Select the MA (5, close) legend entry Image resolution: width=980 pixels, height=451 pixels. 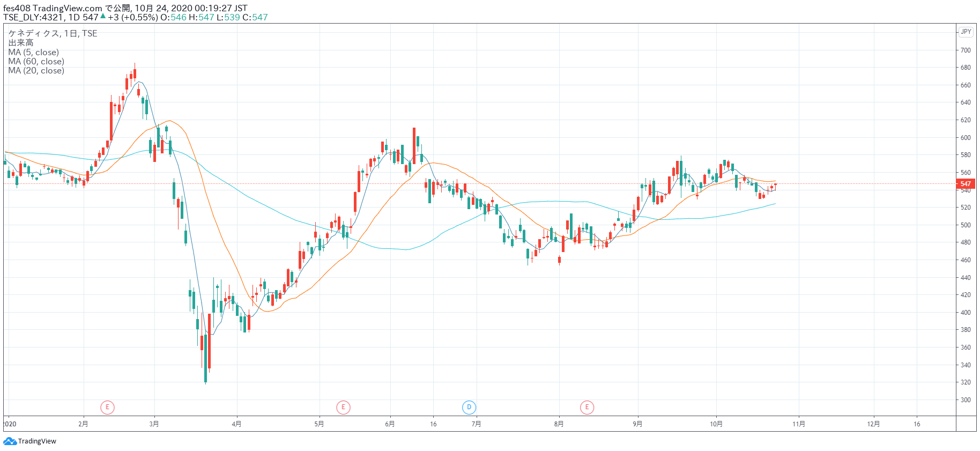[33, 53]
